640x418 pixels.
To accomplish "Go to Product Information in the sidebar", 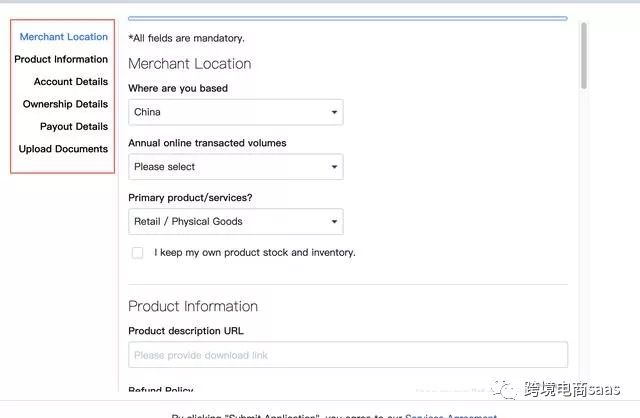I will pyautogui.click(x=61, y=59).
